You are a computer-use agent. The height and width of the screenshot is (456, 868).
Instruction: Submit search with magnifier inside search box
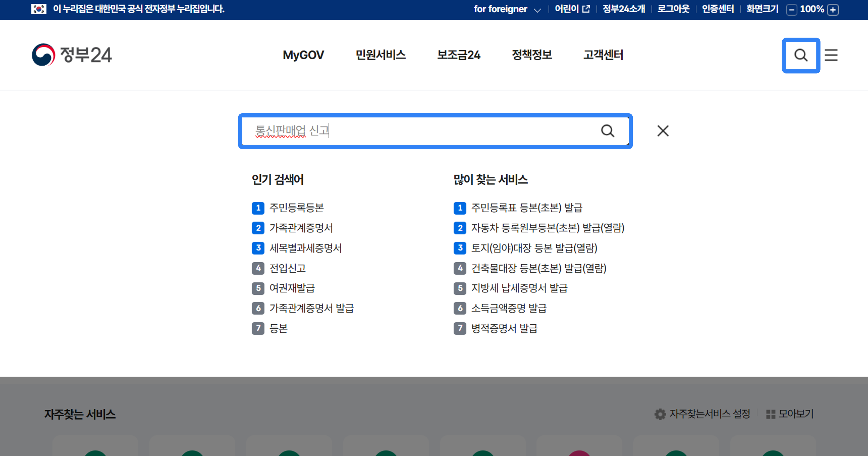(x=608, y=131)
